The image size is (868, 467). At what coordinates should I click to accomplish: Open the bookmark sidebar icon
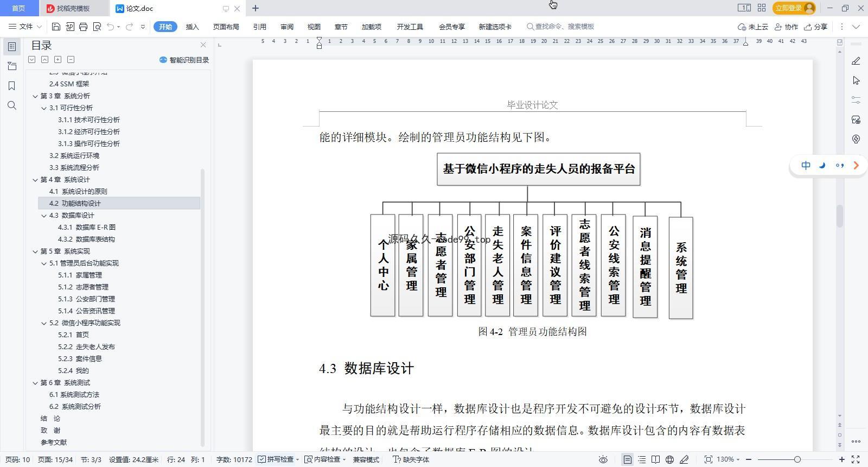(12, 86)
